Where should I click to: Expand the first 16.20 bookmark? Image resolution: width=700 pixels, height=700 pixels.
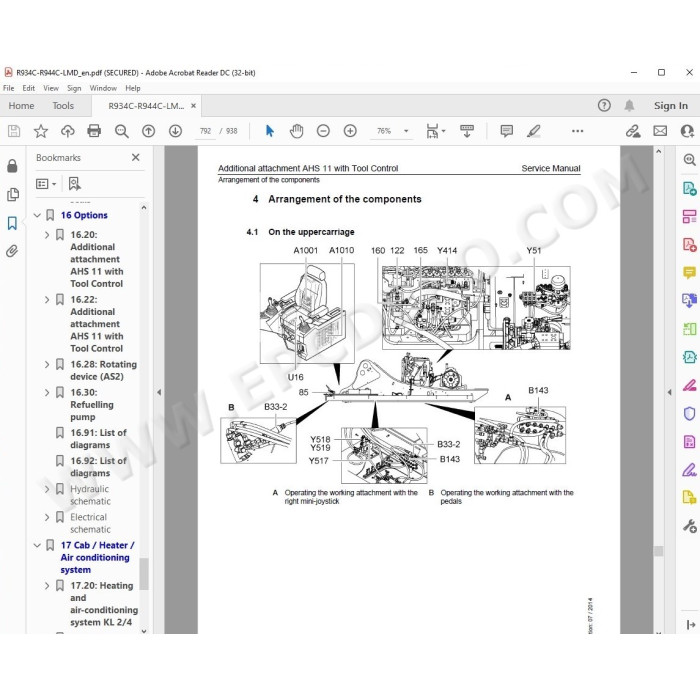pos(47,234)
